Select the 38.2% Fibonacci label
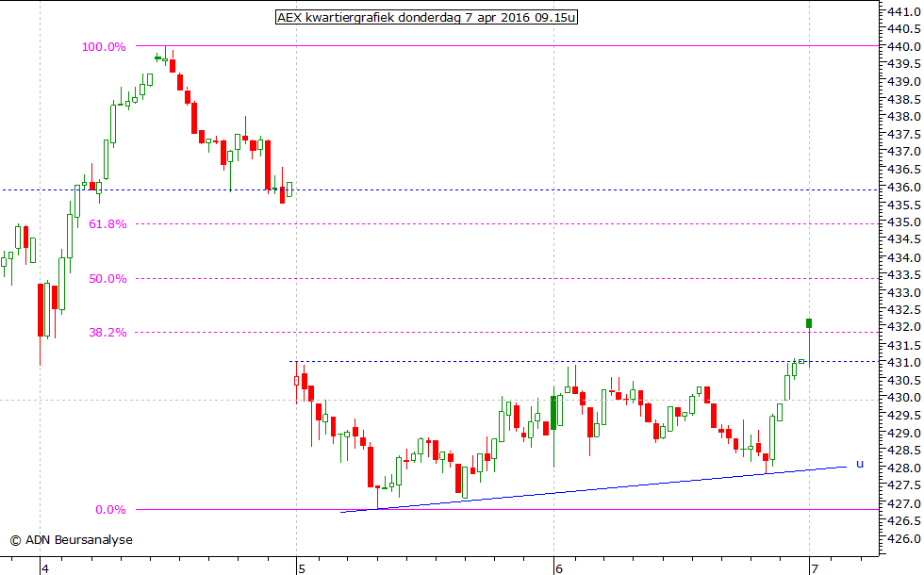Screen dimensions: 924x575 107,332
